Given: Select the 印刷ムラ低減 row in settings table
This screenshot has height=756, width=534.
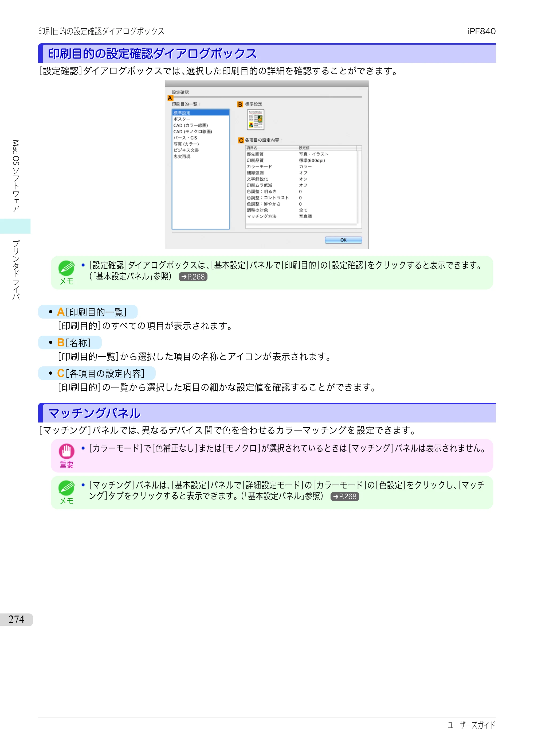Looking at the screenshot, I should coord(301,185).
